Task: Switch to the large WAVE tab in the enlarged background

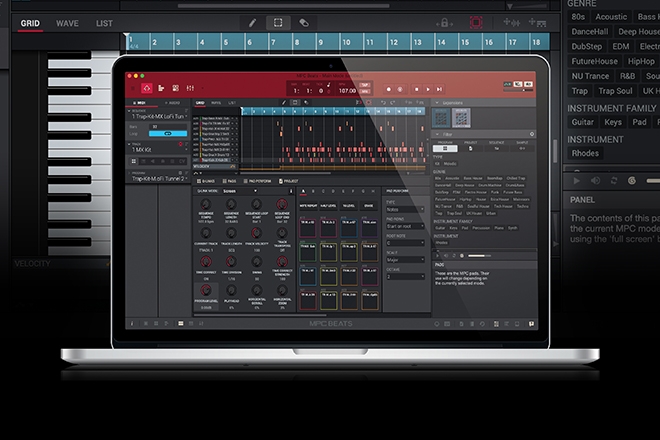Action: pyautogui.click(x=67, y=24)
